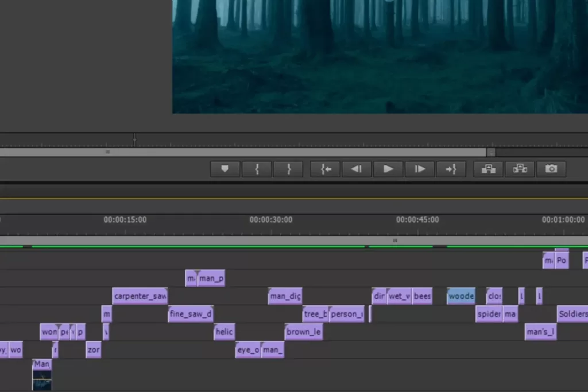Export a frame with the camera icon

(551, 169)
